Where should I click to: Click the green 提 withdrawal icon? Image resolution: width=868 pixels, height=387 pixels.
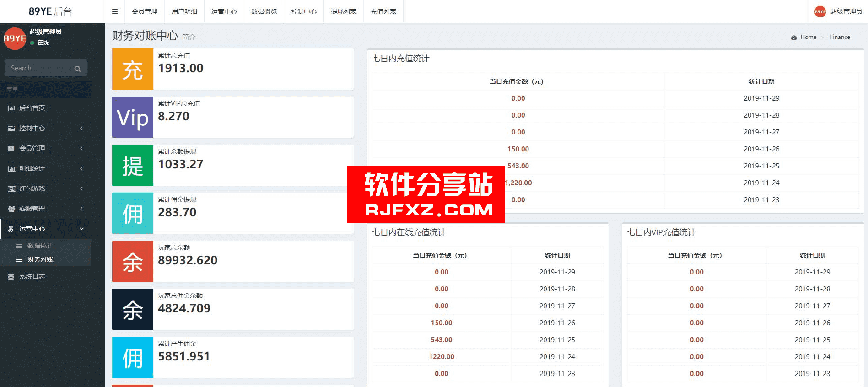point(133,166)
